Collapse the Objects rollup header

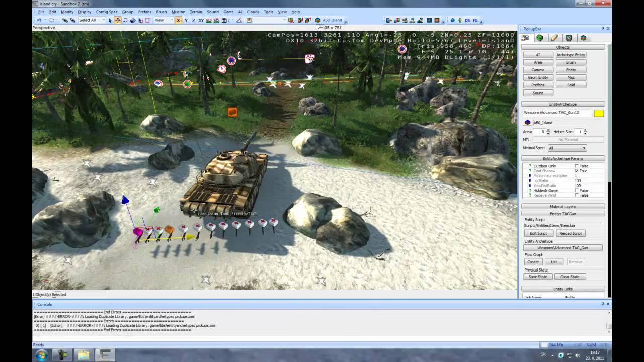[563, 47]
